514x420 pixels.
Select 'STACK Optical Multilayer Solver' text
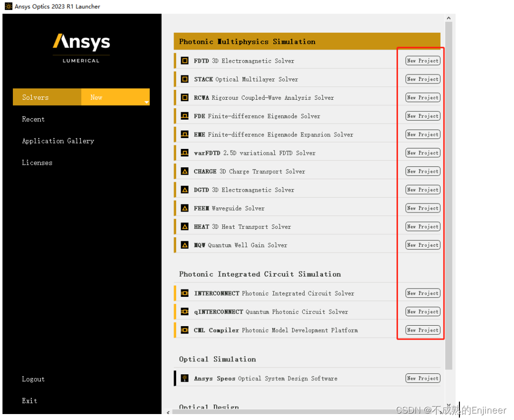[246, 79]
